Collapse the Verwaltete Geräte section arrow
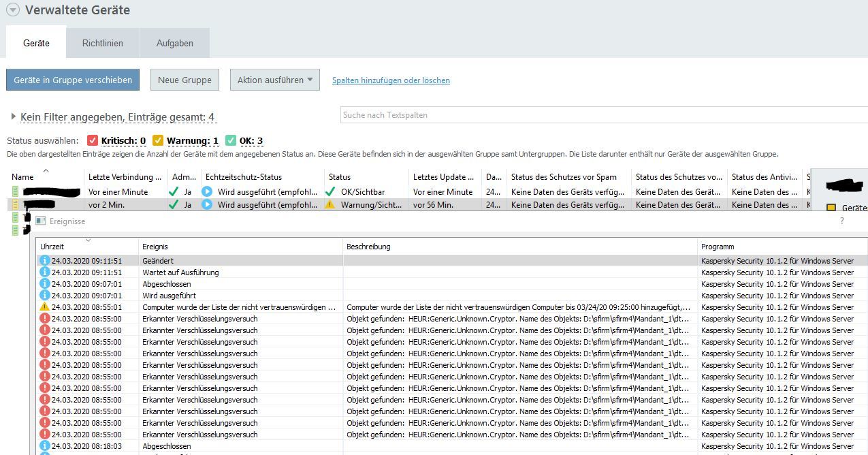The image size is (868, 455). click(x=12, y=10)
